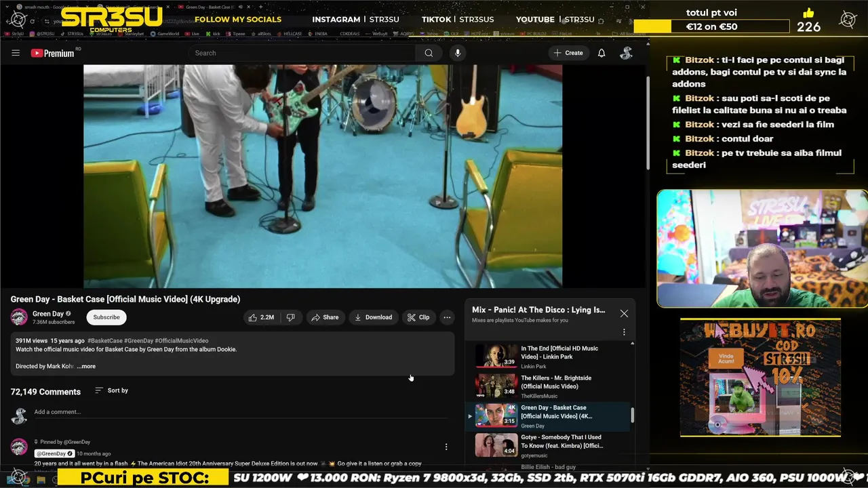Viewport: 868px width, 488px height.
Task: Open the comments Sort by dropdown
Action: [x=112, y=390]
